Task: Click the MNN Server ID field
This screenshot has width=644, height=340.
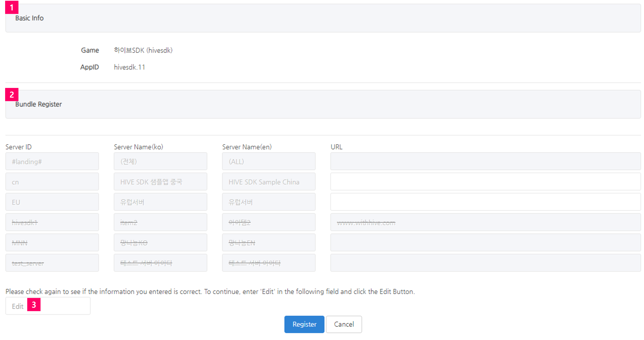Action: (52, 243)
